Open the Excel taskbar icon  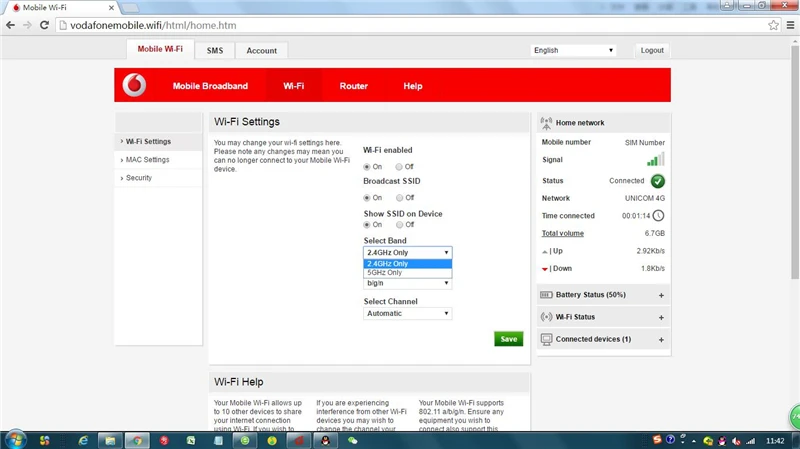tap(191, 440)
